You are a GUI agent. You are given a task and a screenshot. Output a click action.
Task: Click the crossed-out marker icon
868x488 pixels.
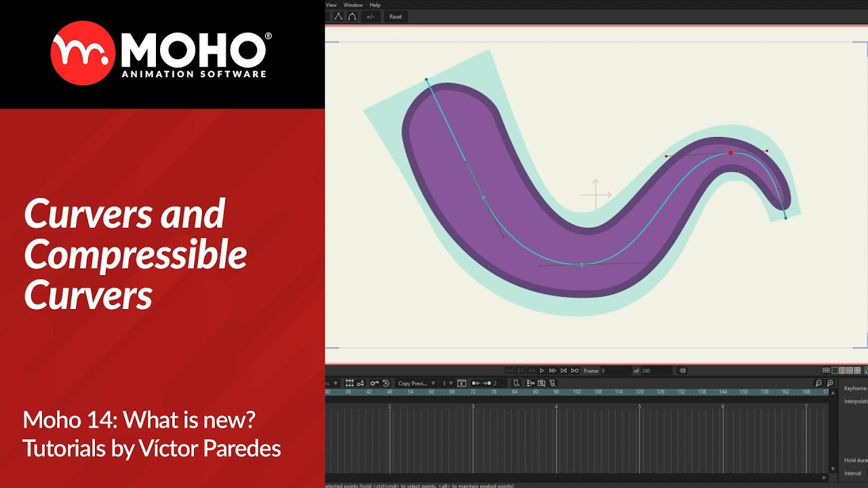point(553,383)
